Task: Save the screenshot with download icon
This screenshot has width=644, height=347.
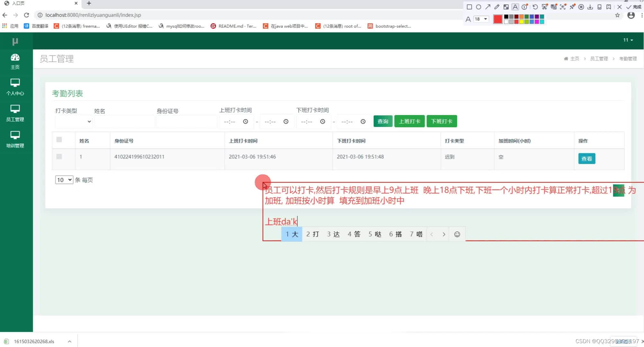Action: pos(590,7)
